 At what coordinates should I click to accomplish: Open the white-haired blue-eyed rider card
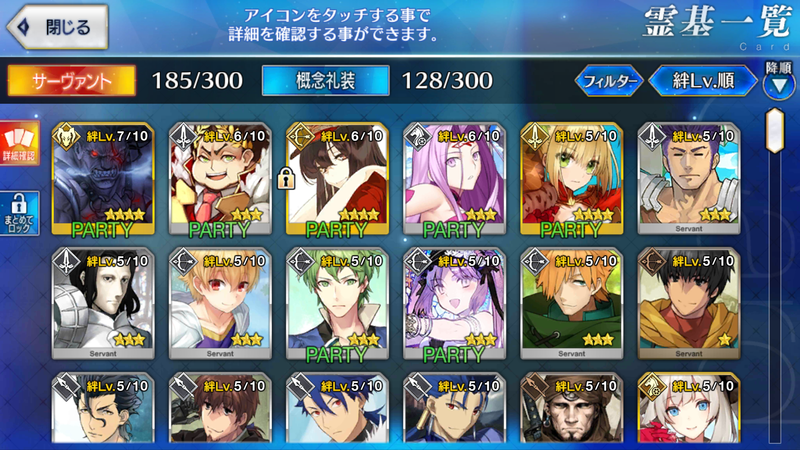click(x=689, y=408)
